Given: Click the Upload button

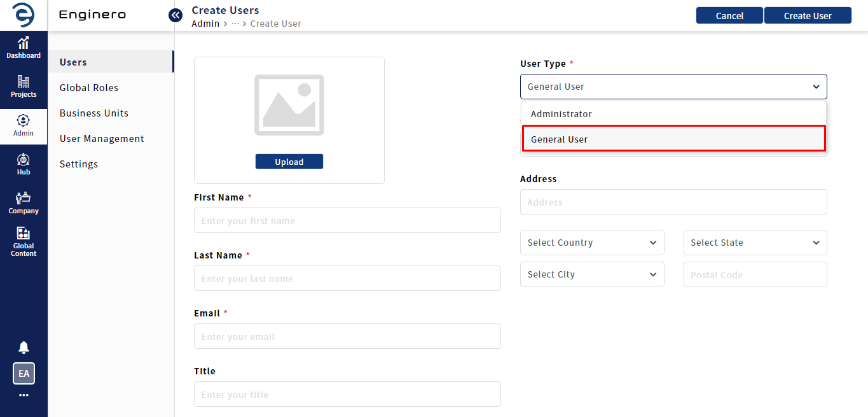Looking at the screenshot, I should 289,162.
